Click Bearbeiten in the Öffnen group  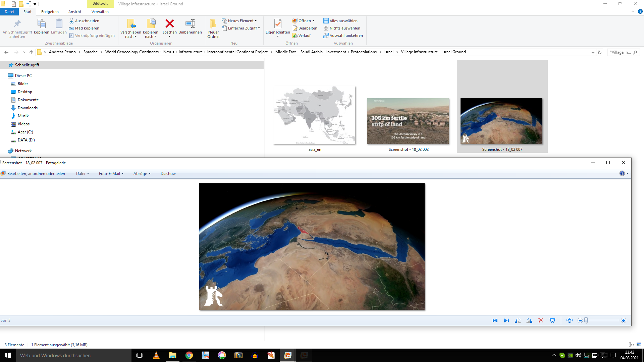pos(305,28)
